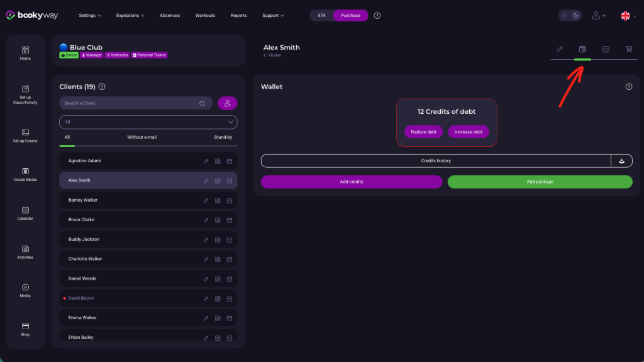Open Alex Smith's calendar tab icon
Screen dimensions: 644x362
click(606, 49)
